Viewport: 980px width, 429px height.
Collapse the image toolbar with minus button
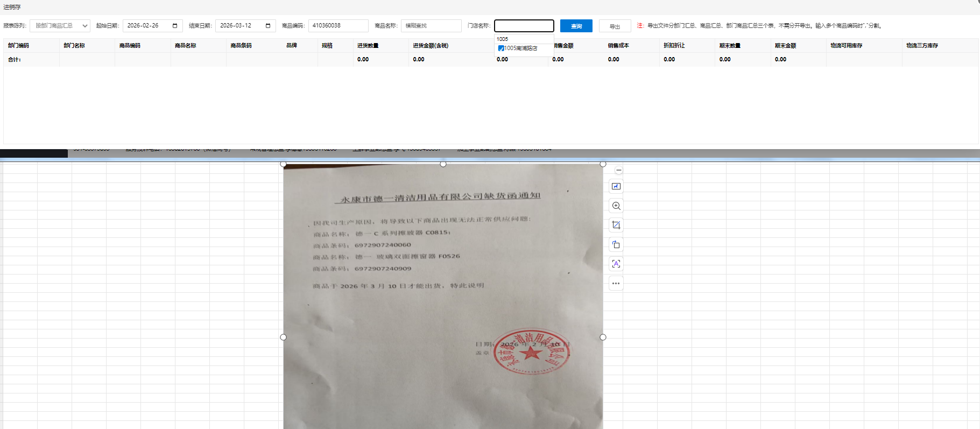point(618,170)
